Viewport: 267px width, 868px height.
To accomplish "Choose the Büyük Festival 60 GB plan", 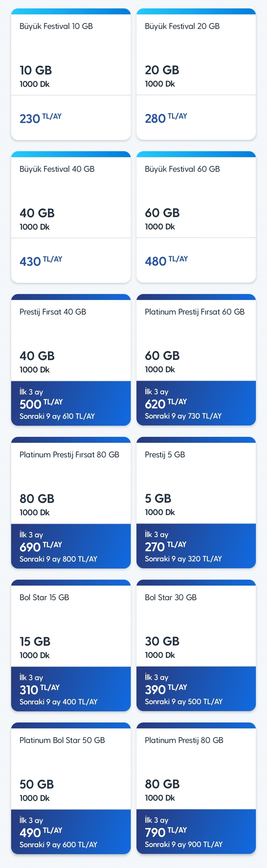I will coord(196,217).
